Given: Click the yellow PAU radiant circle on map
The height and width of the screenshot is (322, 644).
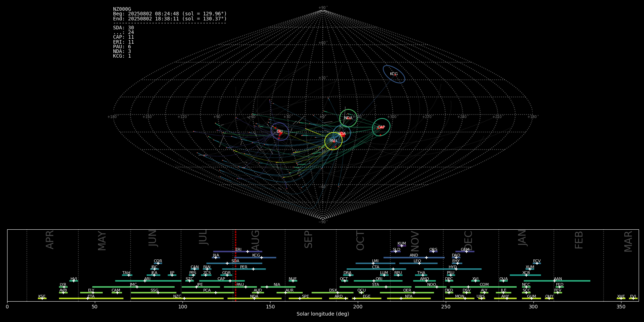Looking at the screenshot, I should tap(333, 141).
